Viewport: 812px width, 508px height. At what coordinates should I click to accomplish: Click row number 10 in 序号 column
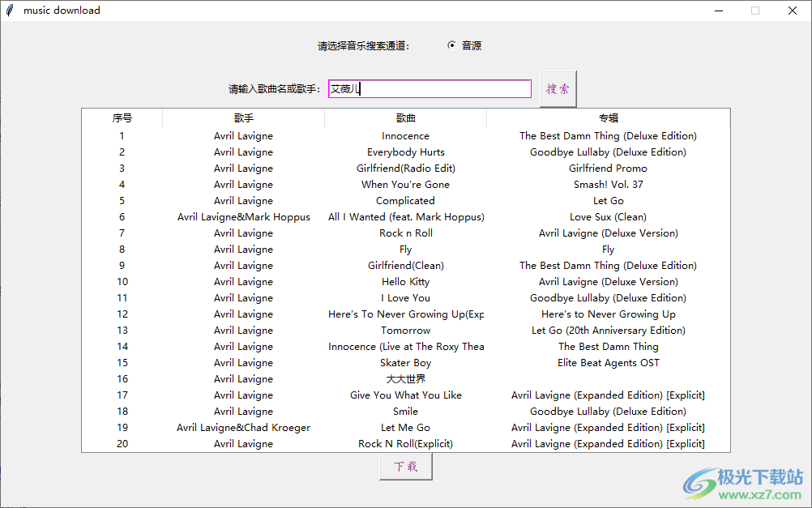pos(122,282)
